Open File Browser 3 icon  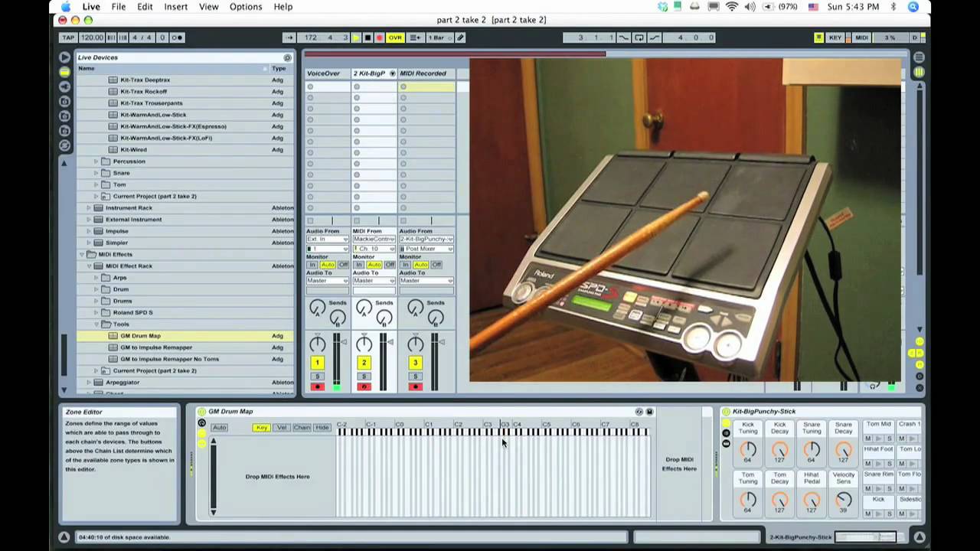click(x=64, y=131)
